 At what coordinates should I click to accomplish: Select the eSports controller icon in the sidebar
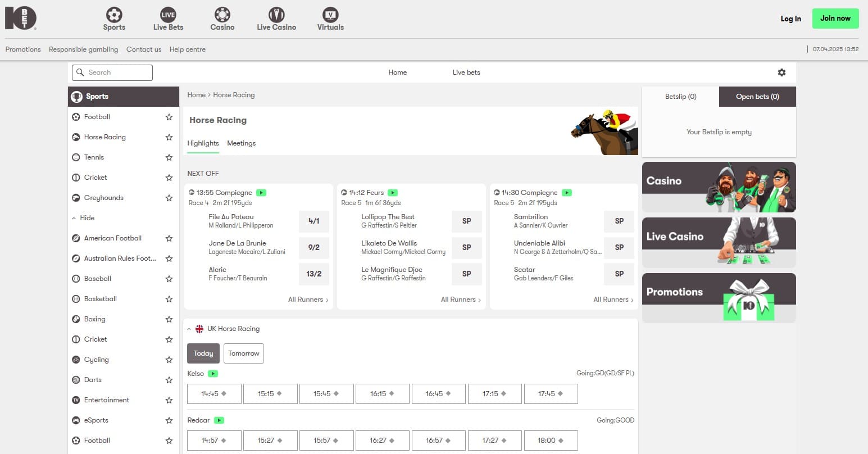coord(76,420)
